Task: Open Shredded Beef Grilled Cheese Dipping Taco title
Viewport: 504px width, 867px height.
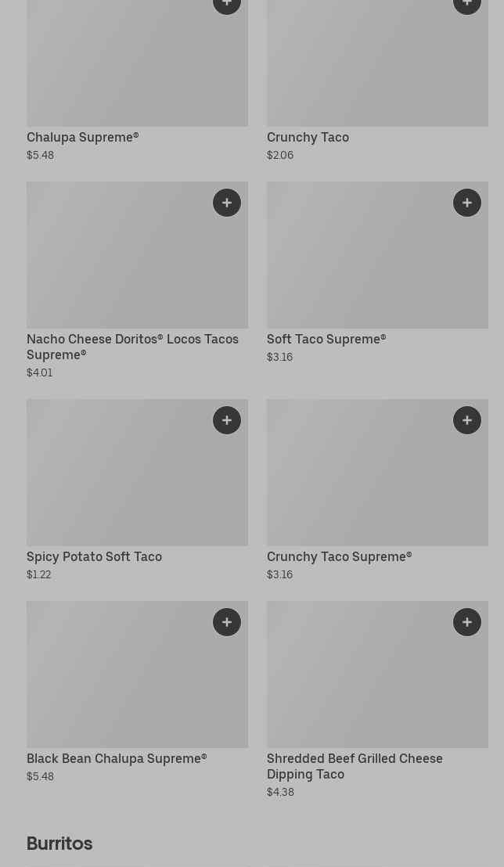Action: [355, 766]
